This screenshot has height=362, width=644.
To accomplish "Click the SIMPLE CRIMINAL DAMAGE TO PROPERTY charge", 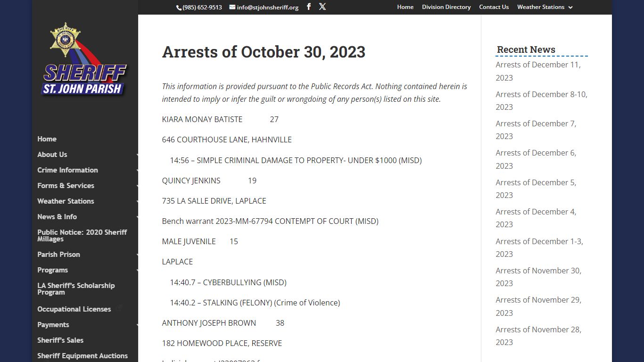I will tap(296, 160).
